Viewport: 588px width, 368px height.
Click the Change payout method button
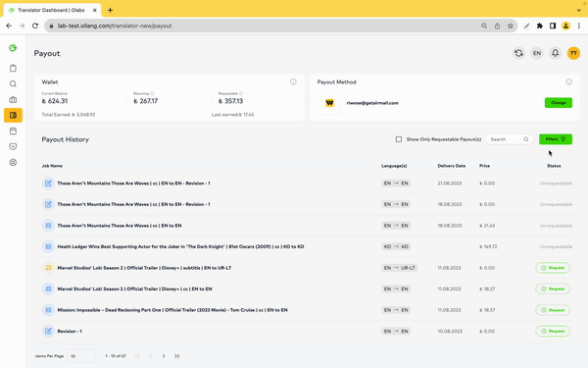559,103
